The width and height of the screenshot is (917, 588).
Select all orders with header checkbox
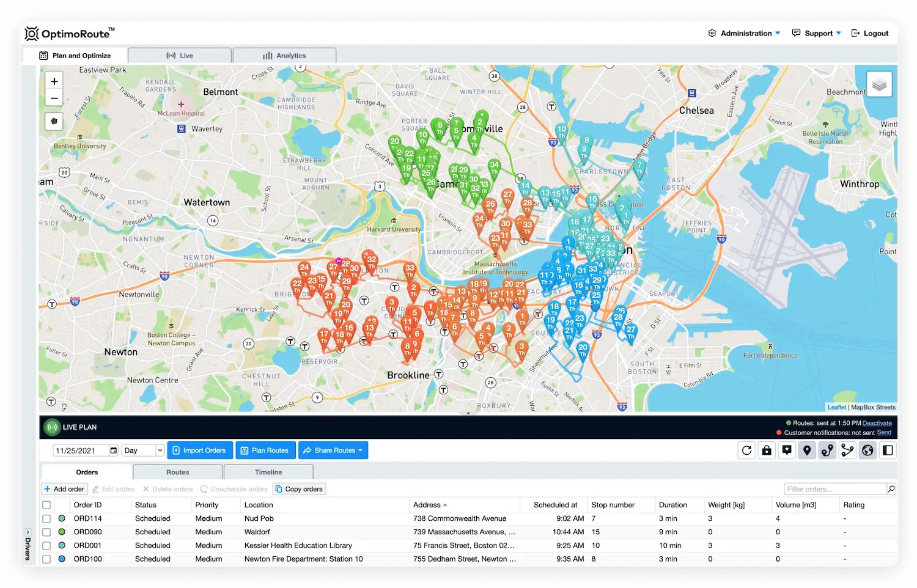coord(46,505)
